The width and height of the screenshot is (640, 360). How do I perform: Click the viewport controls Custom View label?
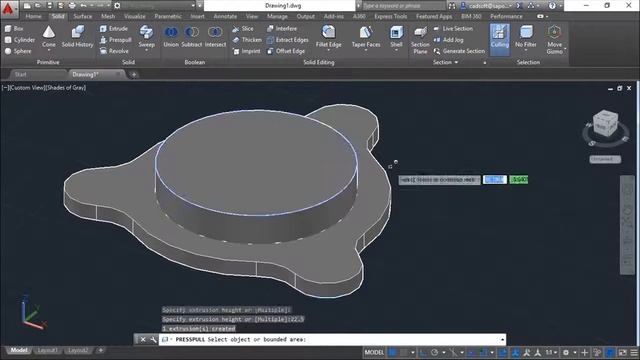coord(27,87)
